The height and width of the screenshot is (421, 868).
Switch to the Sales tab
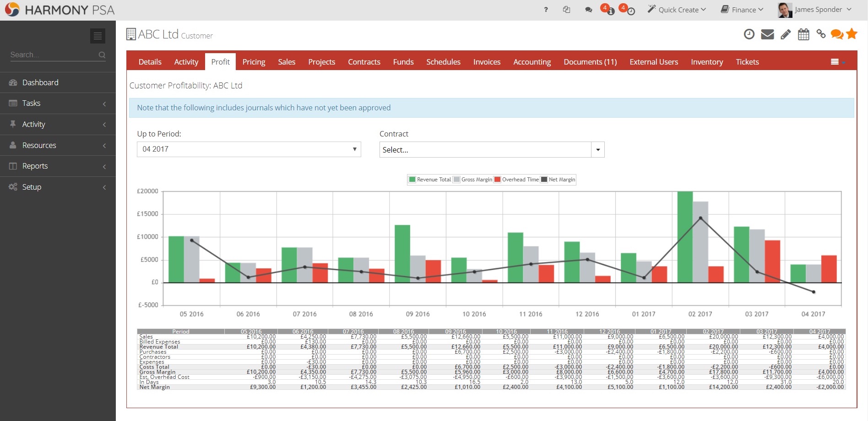point(287,62)
